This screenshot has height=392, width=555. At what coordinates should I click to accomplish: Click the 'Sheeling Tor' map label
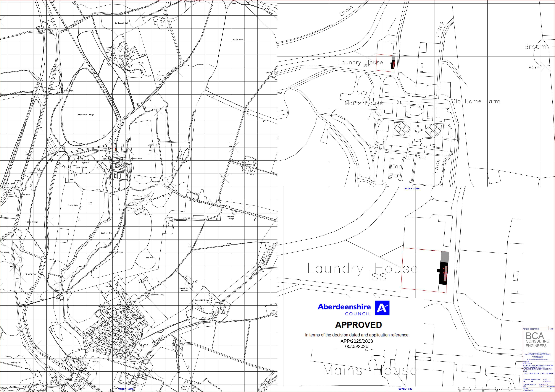click(x=15, y=363)
